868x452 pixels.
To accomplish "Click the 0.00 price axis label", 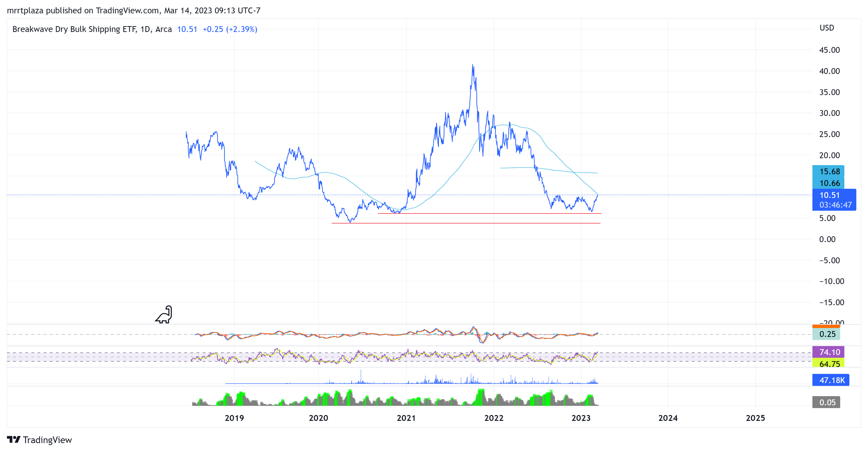I will pos(827,239).
